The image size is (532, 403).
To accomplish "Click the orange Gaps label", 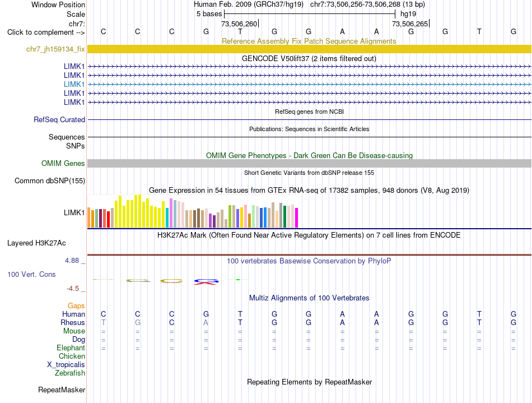I will [76, 306].
